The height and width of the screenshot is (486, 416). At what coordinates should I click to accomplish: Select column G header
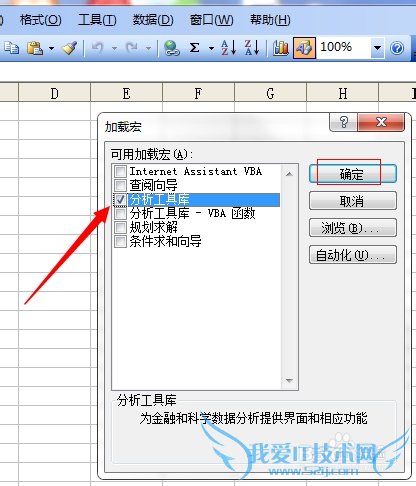point(270,93)
